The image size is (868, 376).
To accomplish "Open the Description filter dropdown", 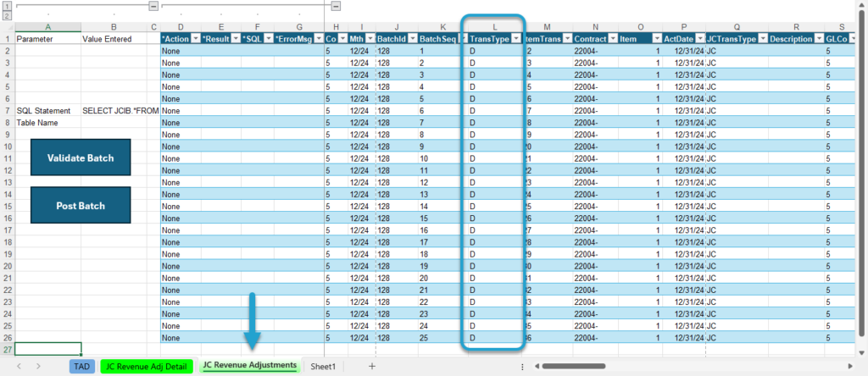I will click(x=818, y=39).
